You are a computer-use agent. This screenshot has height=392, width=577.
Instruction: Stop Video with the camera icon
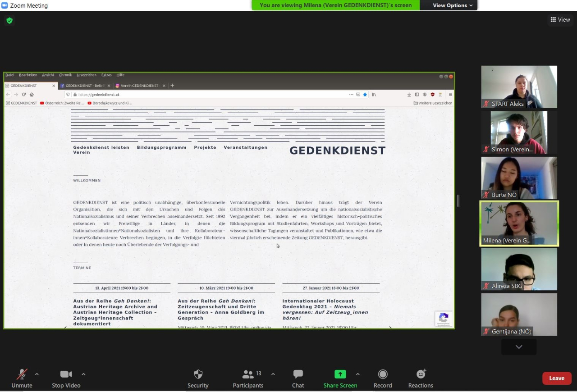click(66, 378)
